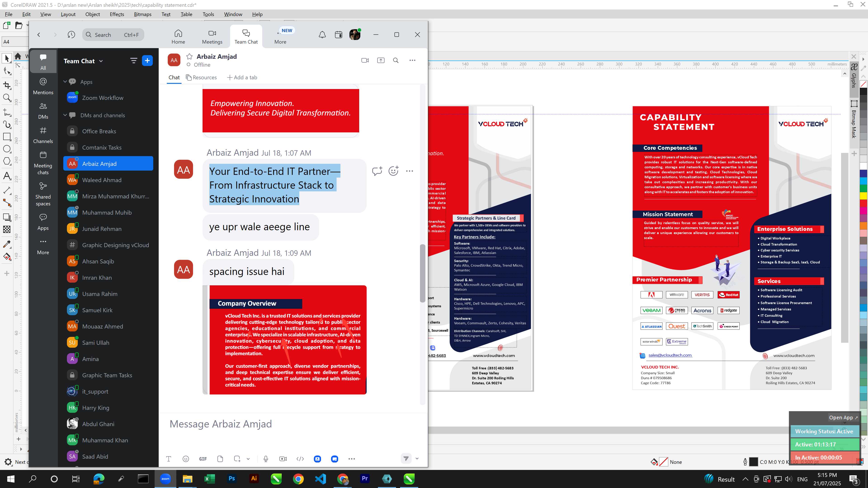This screenshot has width=868, height=488.
Task: Open Zoom notifications bell
Action: pos(322,35)
